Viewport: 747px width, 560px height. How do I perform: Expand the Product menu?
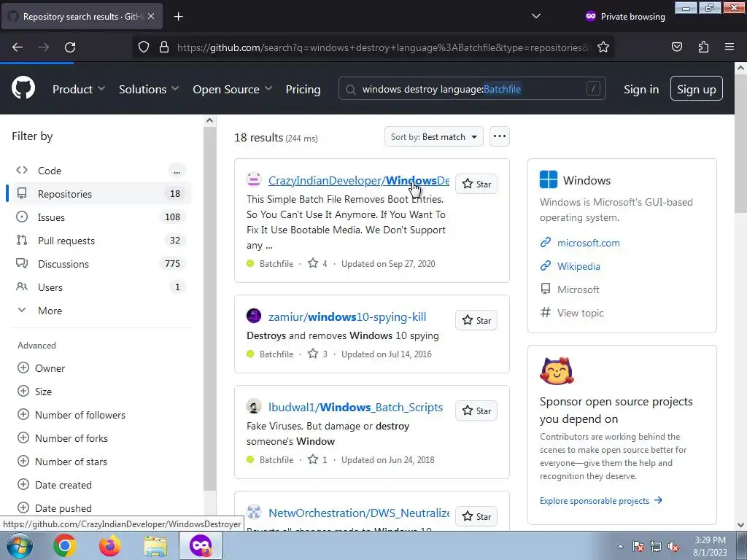[x=79, y=89]
